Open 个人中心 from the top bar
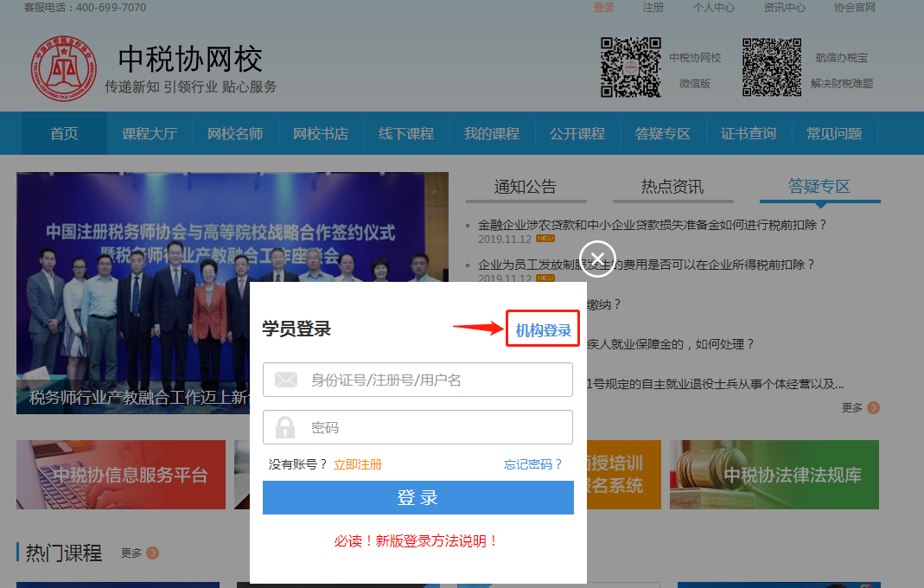The height and width of the screenshot is (588, 924). click(x=714, y=8)
